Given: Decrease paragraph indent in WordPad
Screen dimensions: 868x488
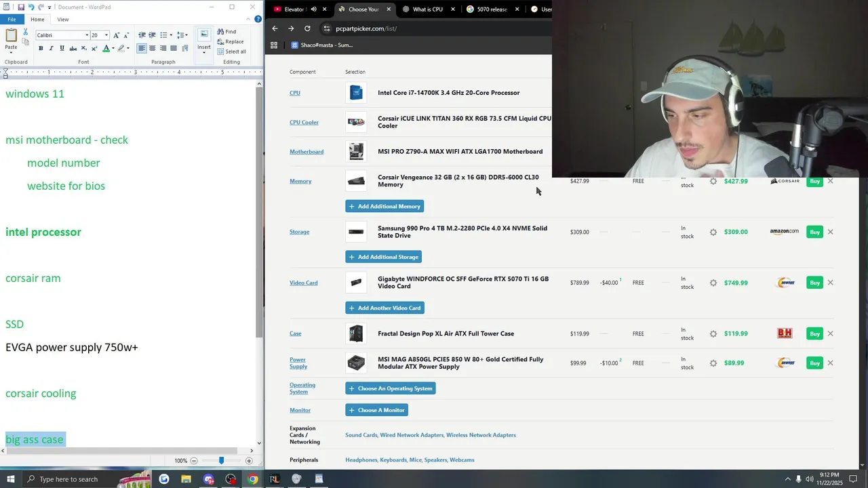Looking at the screenshot, I should pyautogui.click(x=142, y=35).
